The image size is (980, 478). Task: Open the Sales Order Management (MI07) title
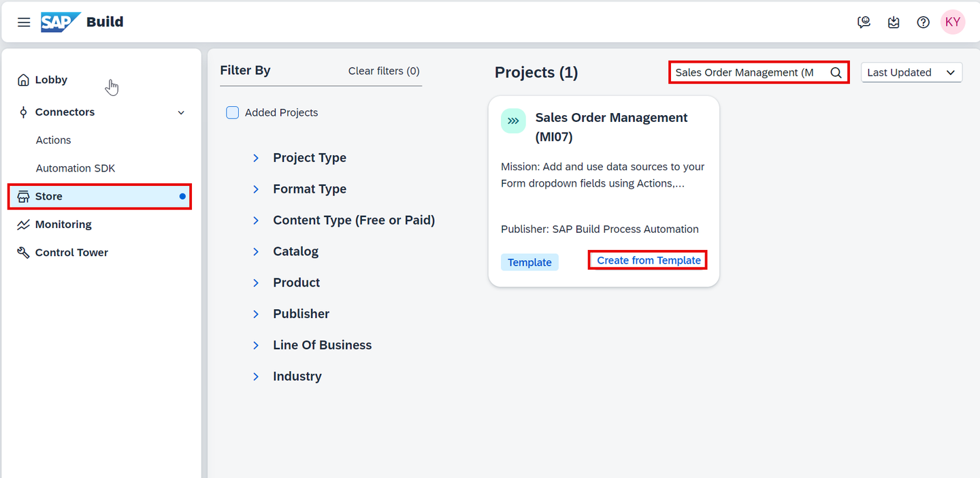point(611,127)
